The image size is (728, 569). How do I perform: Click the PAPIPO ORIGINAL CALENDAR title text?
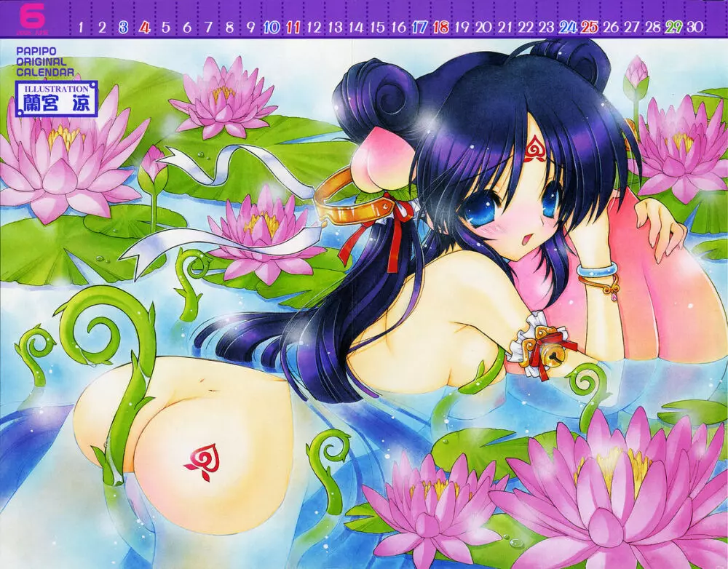pos(44,62)
